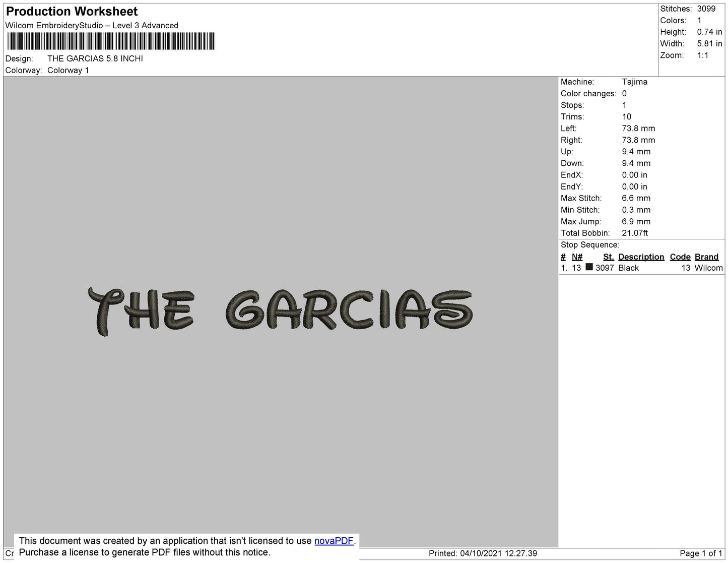Click the Total Bobbin value 21.07ft
This screenshot has width=728, height=563.
pyautogui.click(x=635, y=233)
